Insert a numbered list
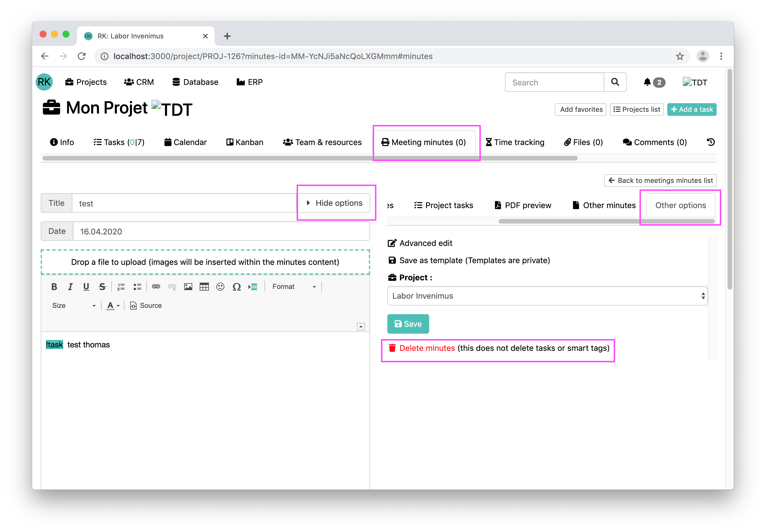The width and height of the screenshot is (766, 532). pyautogui.click(x=121, y=287)
